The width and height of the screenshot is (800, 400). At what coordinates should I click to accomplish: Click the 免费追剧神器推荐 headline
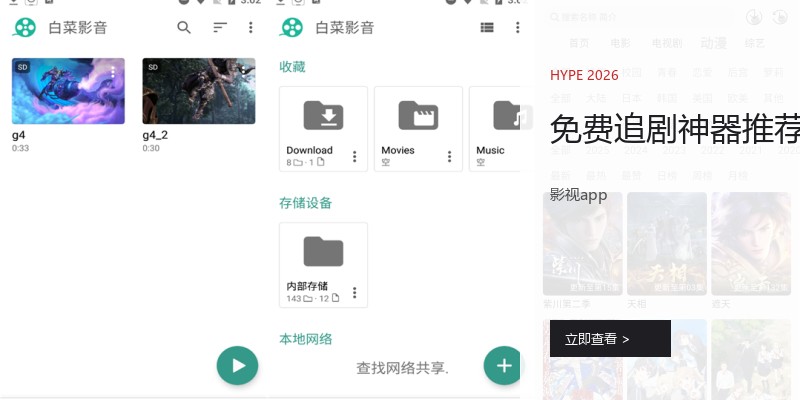pyautogui.click(x=675, y=129)
